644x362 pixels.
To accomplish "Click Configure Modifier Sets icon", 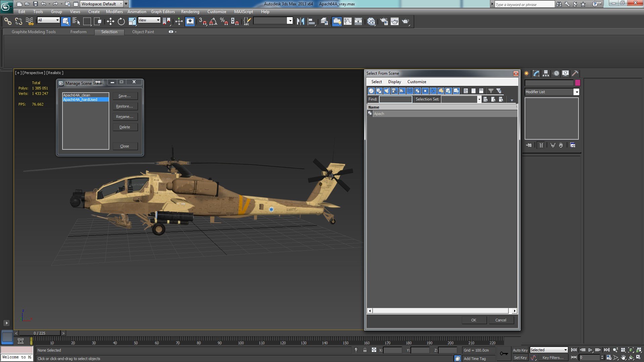I will [x=573, y=145].
